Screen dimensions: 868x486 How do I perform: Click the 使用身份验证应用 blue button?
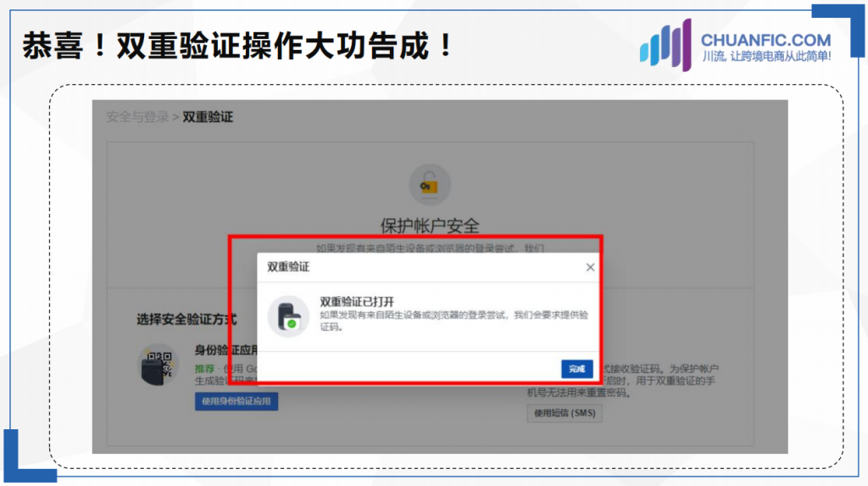point(236,401)
